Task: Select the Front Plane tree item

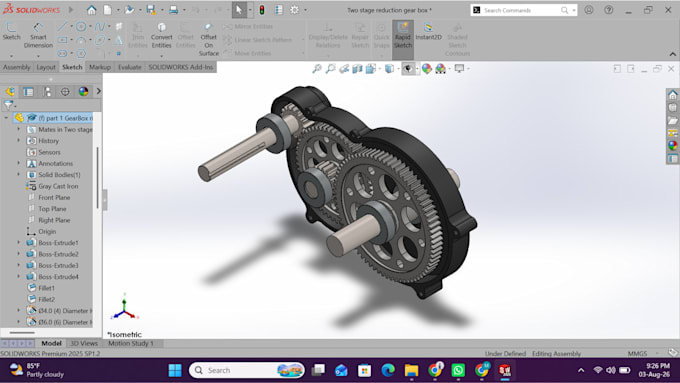Action: pos(54,197)
